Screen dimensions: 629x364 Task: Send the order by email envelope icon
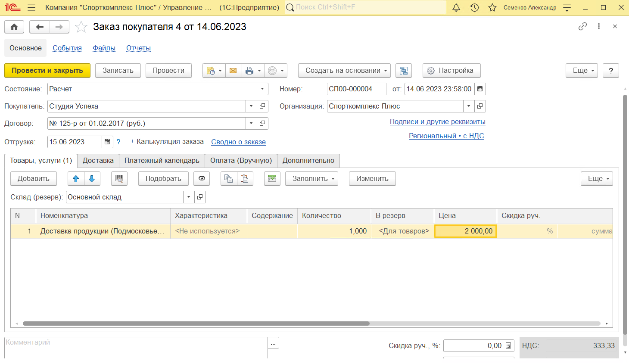[x=233, y=71]
